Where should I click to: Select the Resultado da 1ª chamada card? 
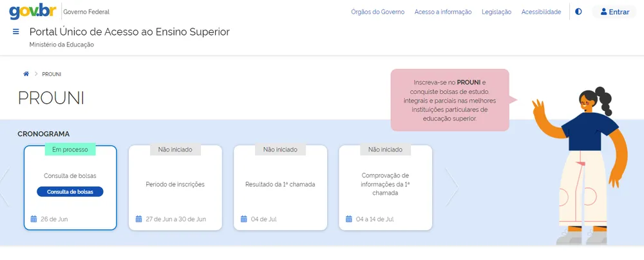[281, 188]
